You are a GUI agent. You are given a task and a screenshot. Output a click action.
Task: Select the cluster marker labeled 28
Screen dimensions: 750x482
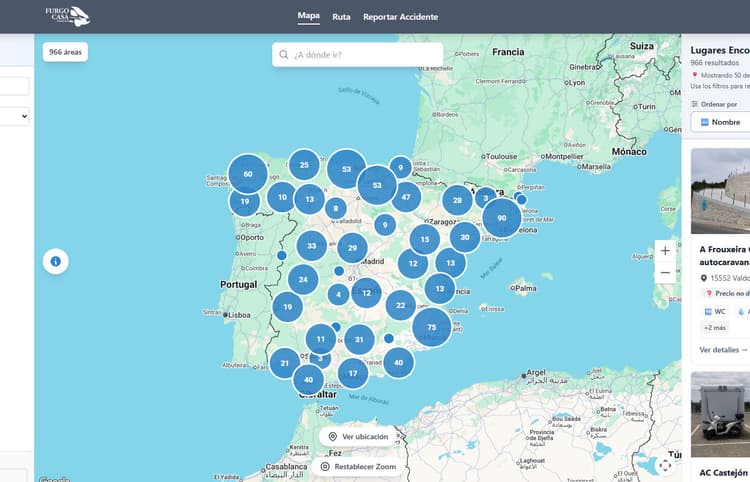click(x=457, y=200)
